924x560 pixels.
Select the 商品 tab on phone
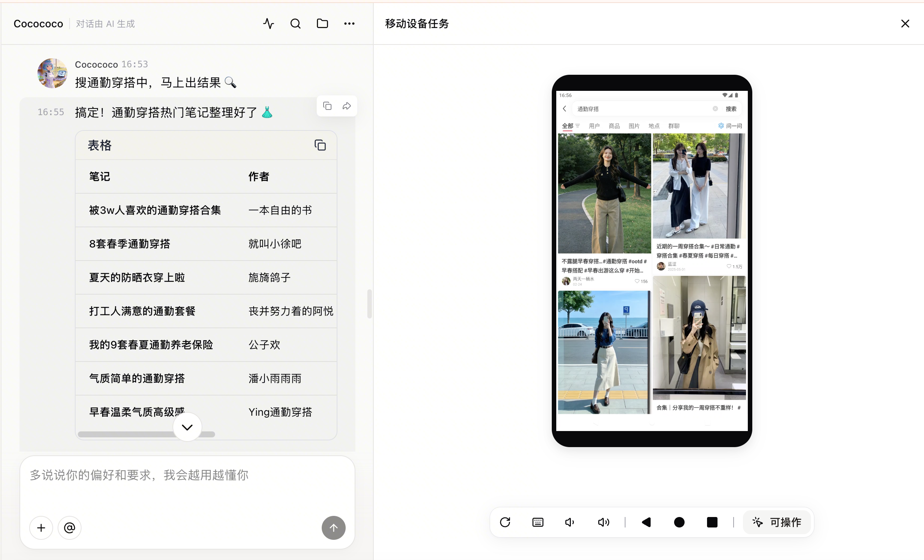[614, 126]
